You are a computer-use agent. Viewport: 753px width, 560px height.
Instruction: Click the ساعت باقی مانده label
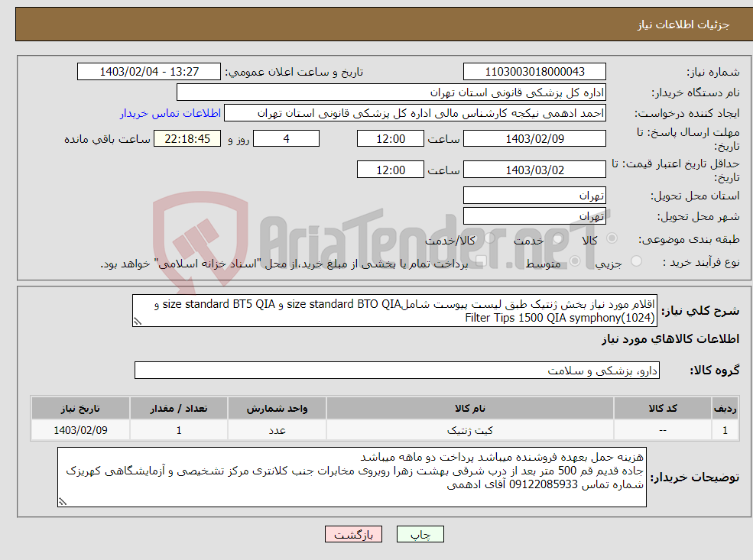click(107, 139)
